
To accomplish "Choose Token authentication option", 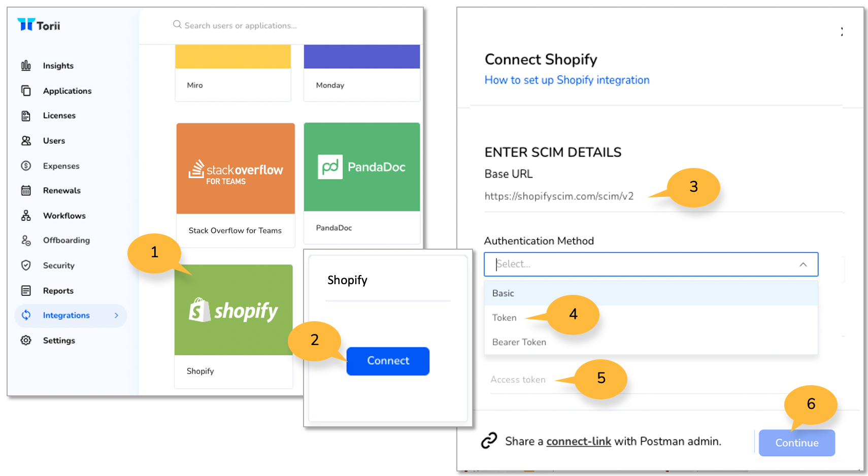I will coord(651,318).
